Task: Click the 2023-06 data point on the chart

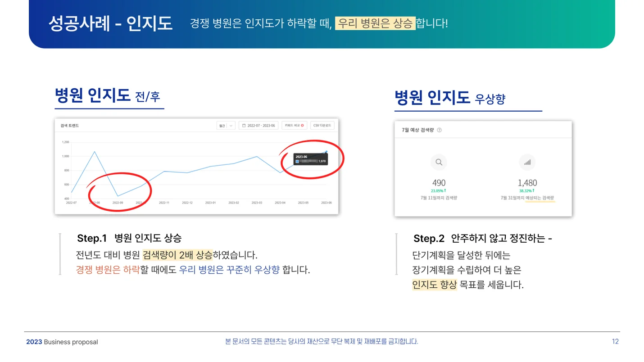Action: tap(327, 152)
